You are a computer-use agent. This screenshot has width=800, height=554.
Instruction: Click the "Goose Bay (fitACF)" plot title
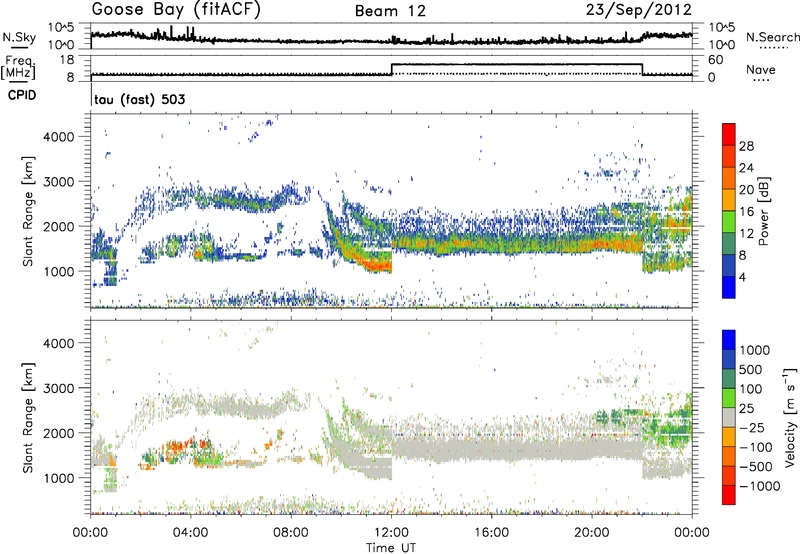(x=177, y=10)
